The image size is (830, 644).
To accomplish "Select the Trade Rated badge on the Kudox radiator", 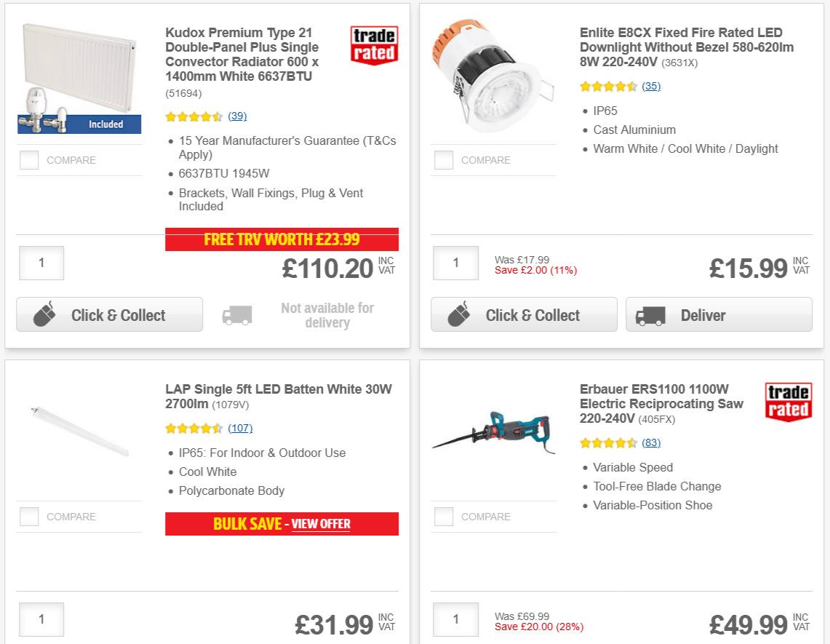I will (x=373, y=44).
